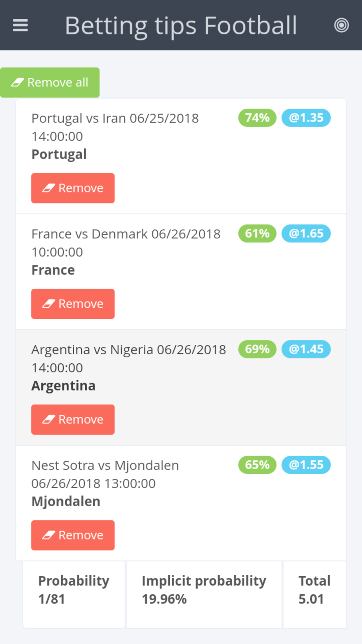Click the 65% probability badge

click(x=257, y=465)
